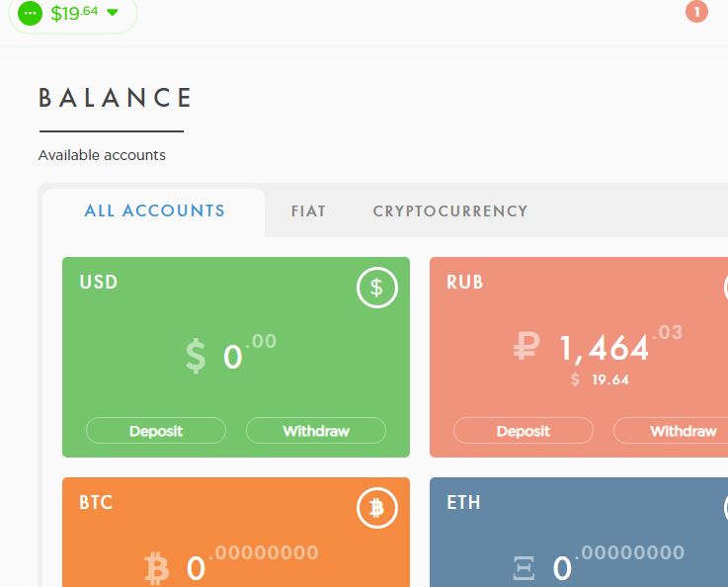Click the large Bitcoin symbol beside BTC balance
The width and height of the screenshot is (728, 587).
157,568
